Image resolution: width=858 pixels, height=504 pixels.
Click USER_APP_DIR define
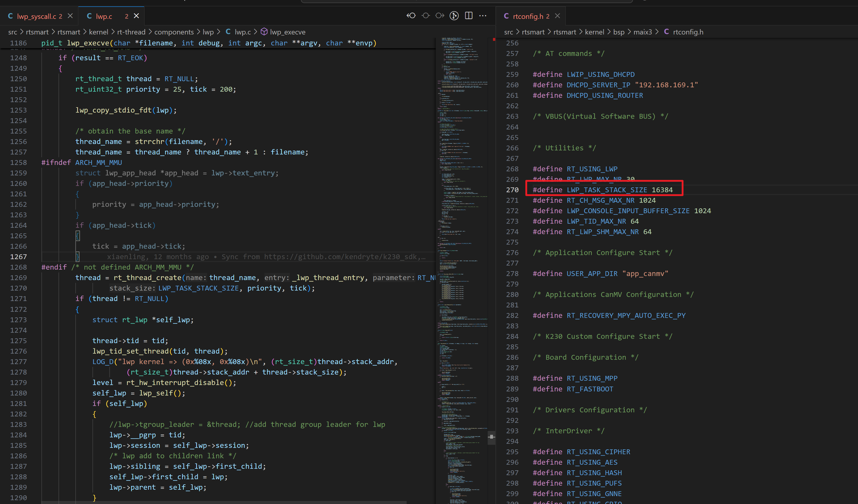tap(592, 274)
